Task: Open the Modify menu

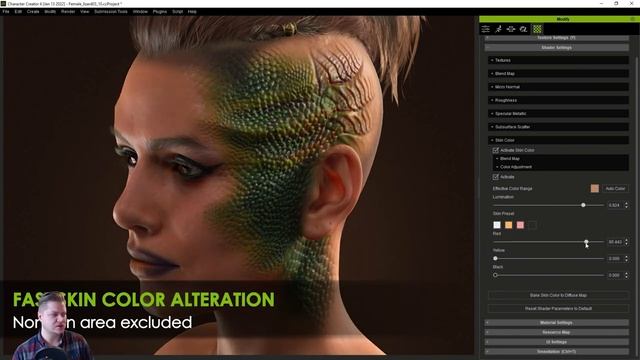Action: [x=50, y=11]
